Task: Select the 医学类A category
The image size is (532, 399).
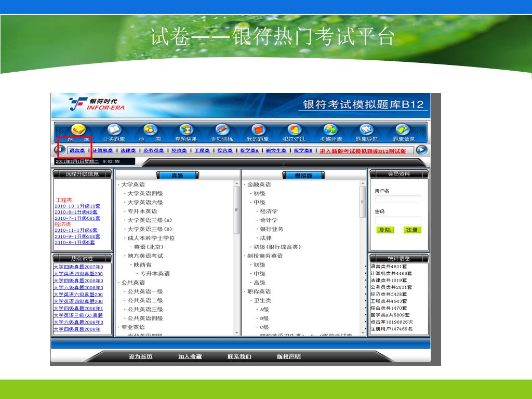Action: [x=249, y=150]
